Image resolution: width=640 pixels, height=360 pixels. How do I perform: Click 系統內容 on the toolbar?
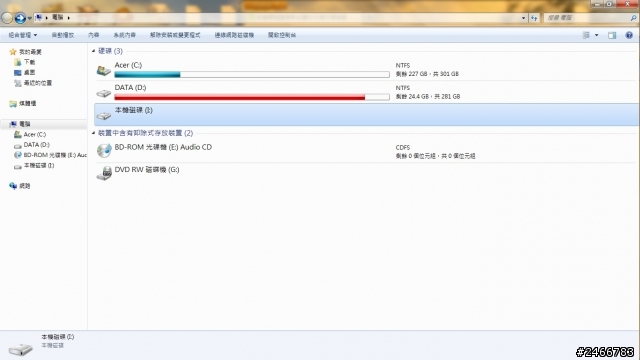pos(124,35)
